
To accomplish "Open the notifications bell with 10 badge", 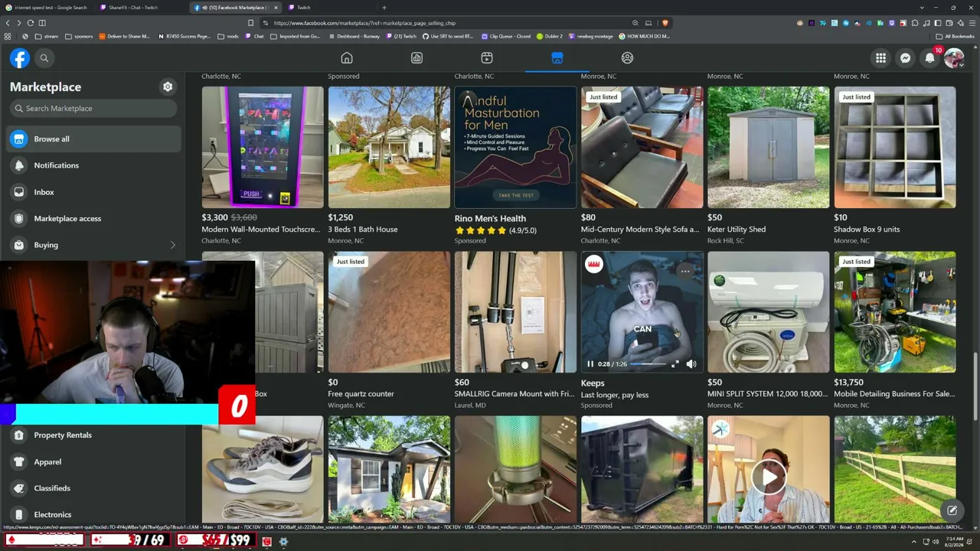I will 930,58.
